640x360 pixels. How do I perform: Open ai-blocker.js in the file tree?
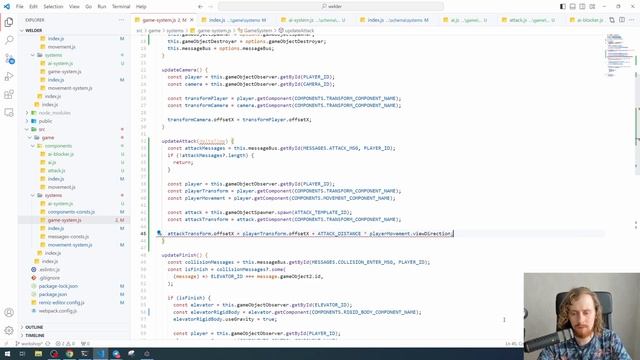tap(61, 154)
